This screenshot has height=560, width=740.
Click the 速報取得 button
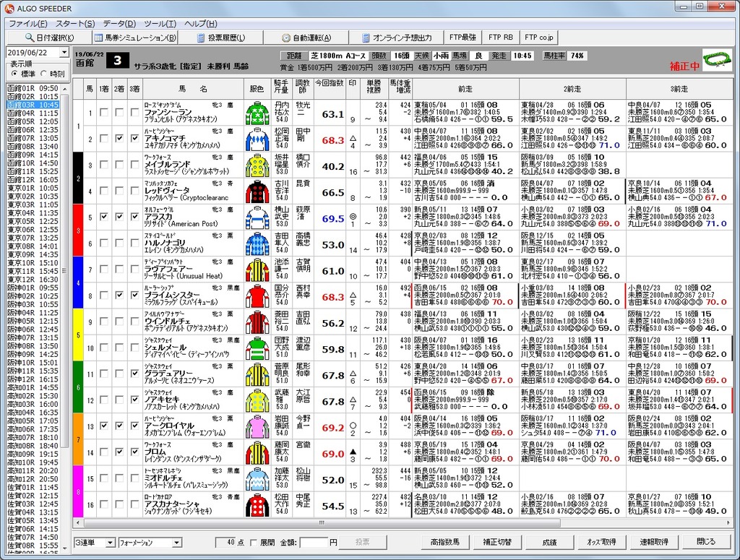coord(653,542)
